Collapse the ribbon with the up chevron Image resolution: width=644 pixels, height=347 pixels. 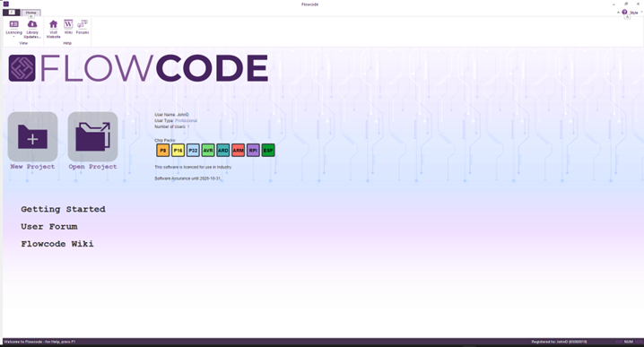(x=618, y=13)
